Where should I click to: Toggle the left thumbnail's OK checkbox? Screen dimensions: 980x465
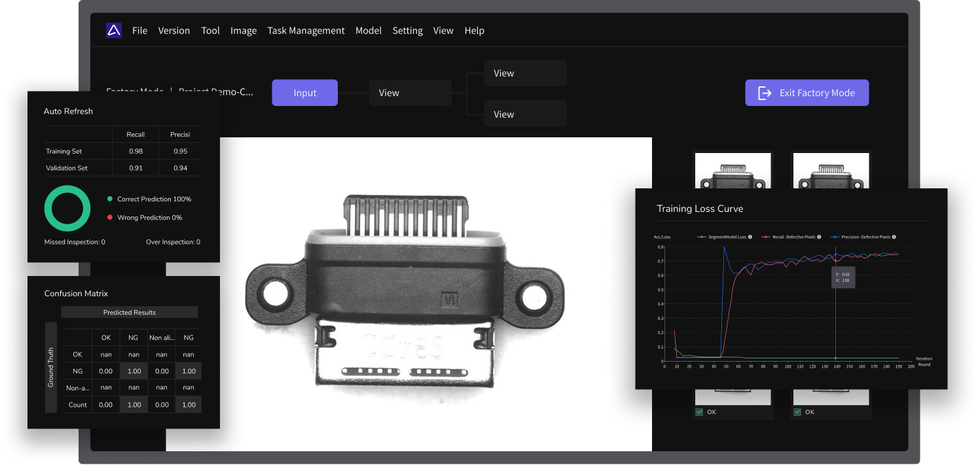(699, 412)
